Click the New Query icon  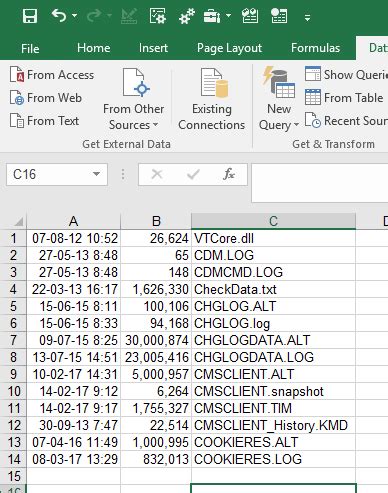(279, 82)
